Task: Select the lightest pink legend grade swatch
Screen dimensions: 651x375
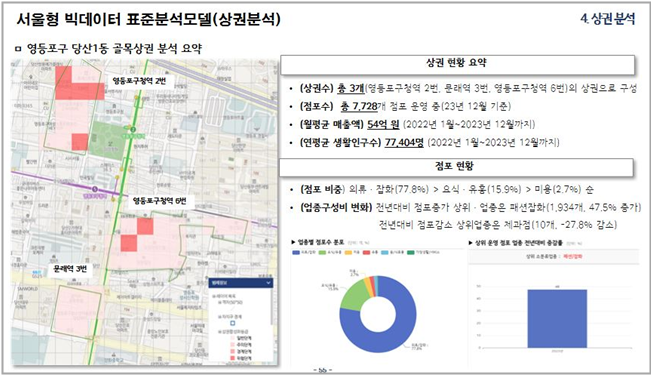Action: coord(232,338)
